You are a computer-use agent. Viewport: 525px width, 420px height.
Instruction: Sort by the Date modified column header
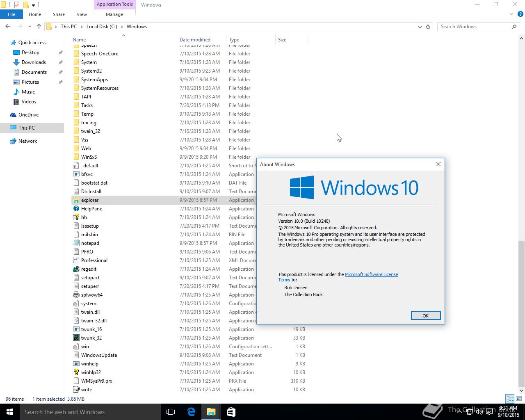[201, 39]
